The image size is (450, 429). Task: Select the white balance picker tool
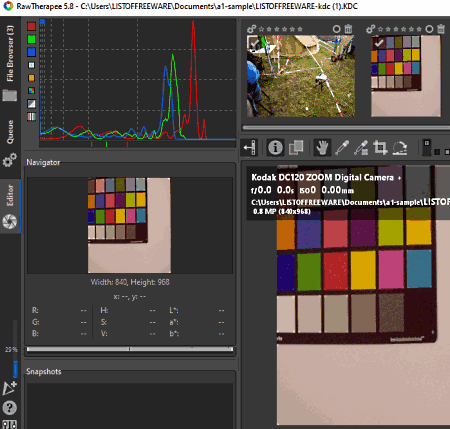342,147
